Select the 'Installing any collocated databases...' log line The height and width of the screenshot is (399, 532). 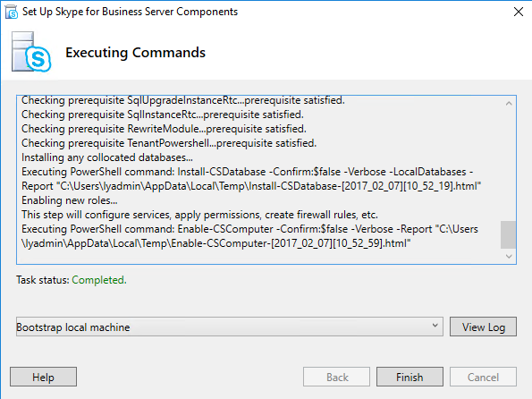click(x=107, y=157)
